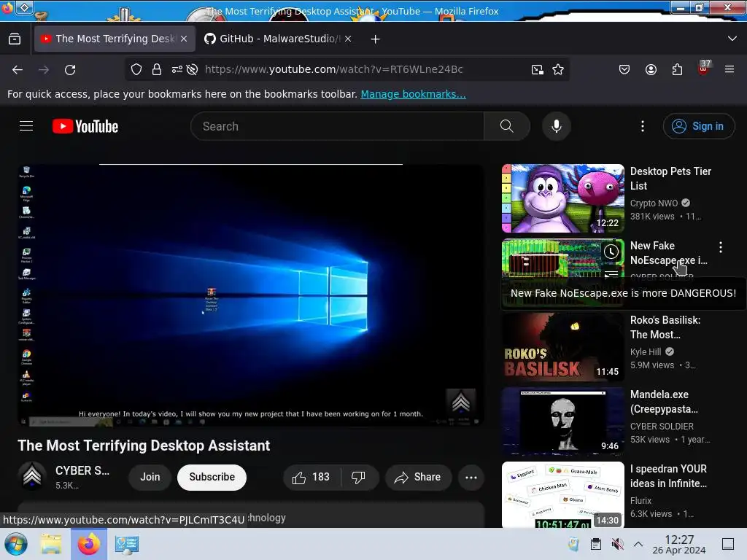Expand the list all tabs chevron
The width and height of the screenshot is (747, 560).
[732, 39]
